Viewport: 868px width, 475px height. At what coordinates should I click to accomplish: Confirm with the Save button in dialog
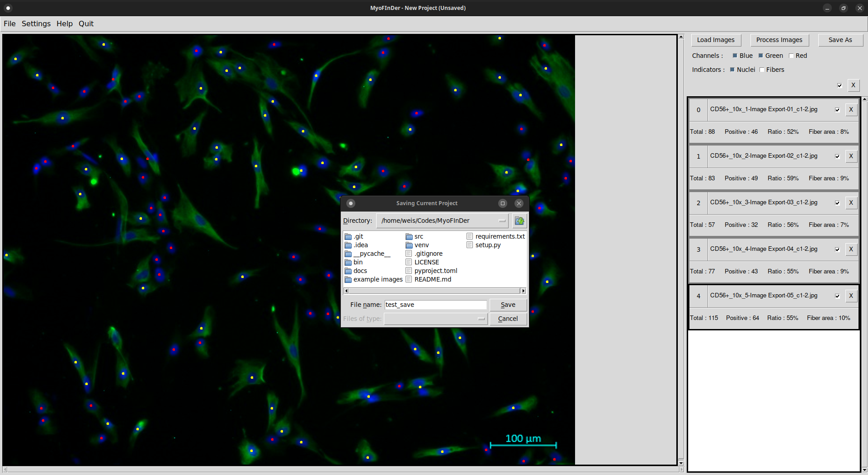(x=508, y=305)
